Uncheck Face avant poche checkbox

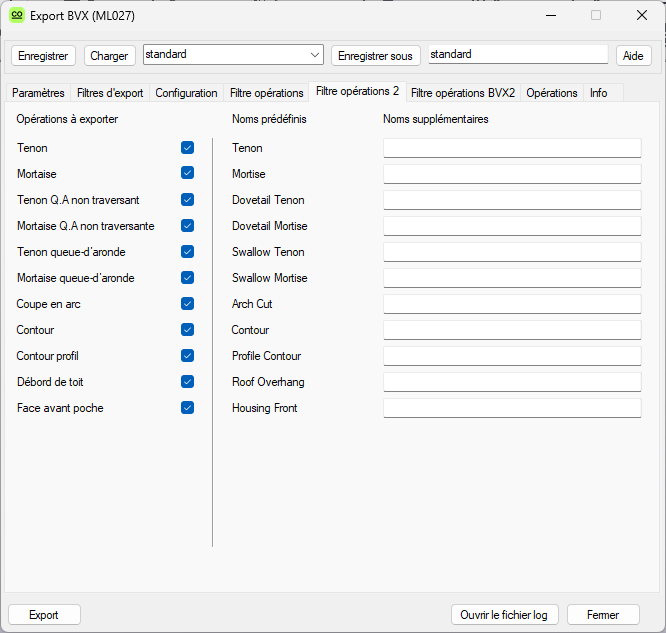[x=187, y=408]
